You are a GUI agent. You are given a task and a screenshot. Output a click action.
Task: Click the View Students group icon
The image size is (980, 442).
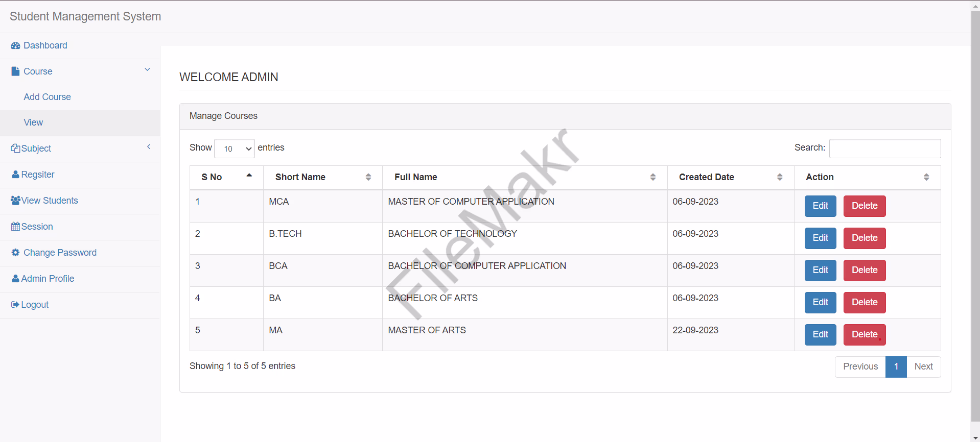coord(15,201)
